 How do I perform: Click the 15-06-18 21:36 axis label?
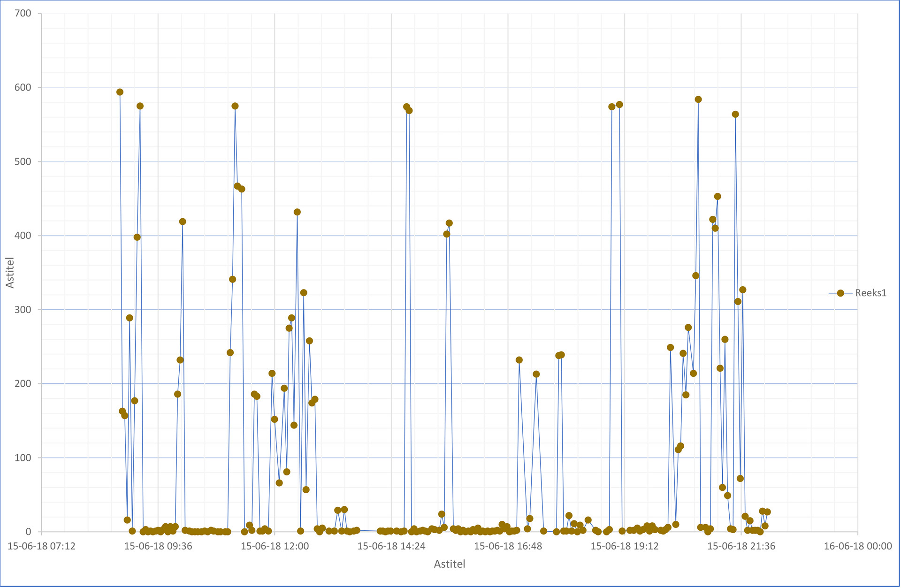741,547
